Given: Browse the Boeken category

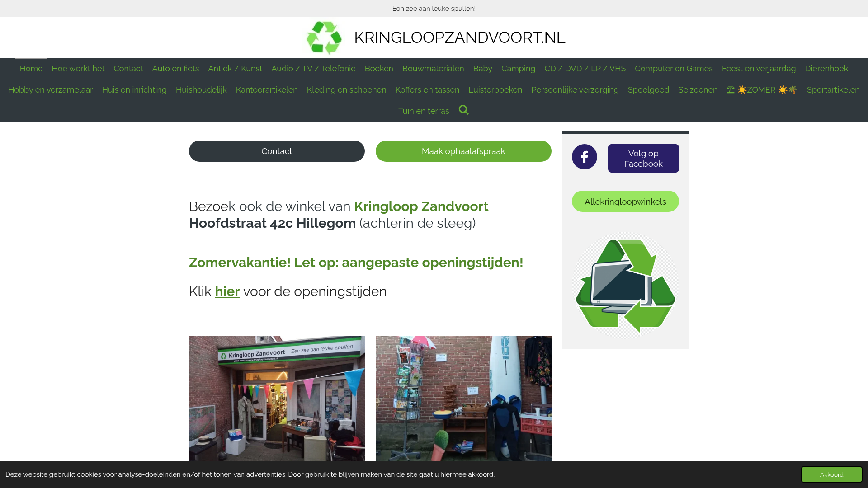Looking at the screenshot, I should pos(379,69).
